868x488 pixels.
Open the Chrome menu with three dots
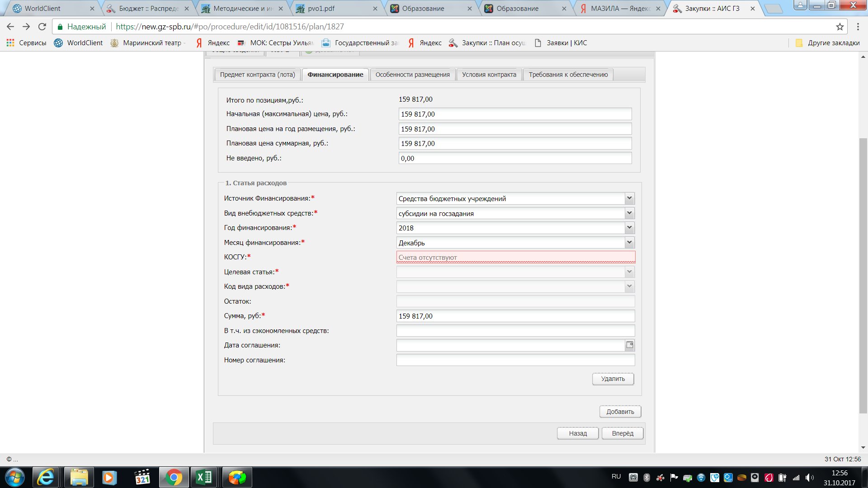click(x=858, y=27)
